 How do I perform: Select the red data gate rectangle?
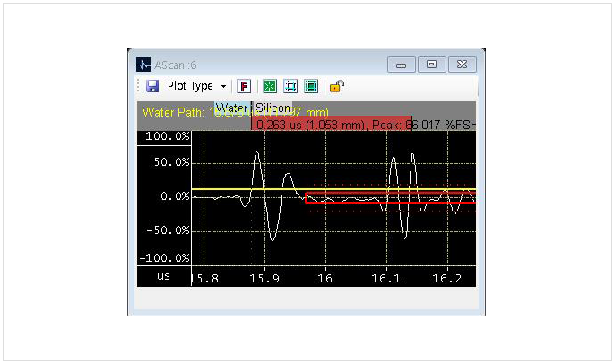(x=391, y=197)
